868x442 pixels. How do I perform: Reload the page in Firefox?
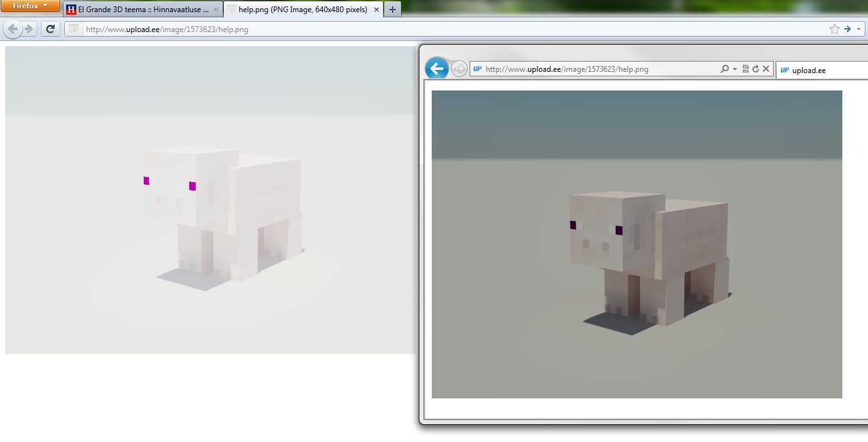[50, 29]
